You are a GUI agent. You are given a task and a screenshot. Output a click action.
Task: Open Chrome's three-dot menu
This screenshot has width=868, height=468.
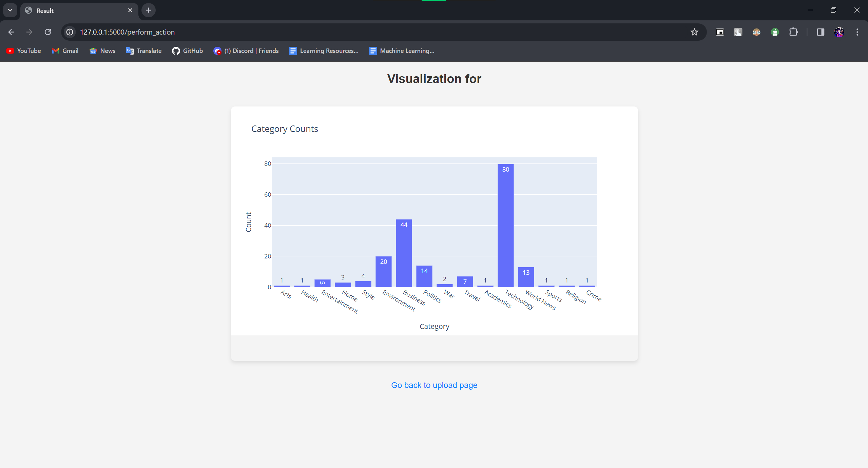point(857,32)
